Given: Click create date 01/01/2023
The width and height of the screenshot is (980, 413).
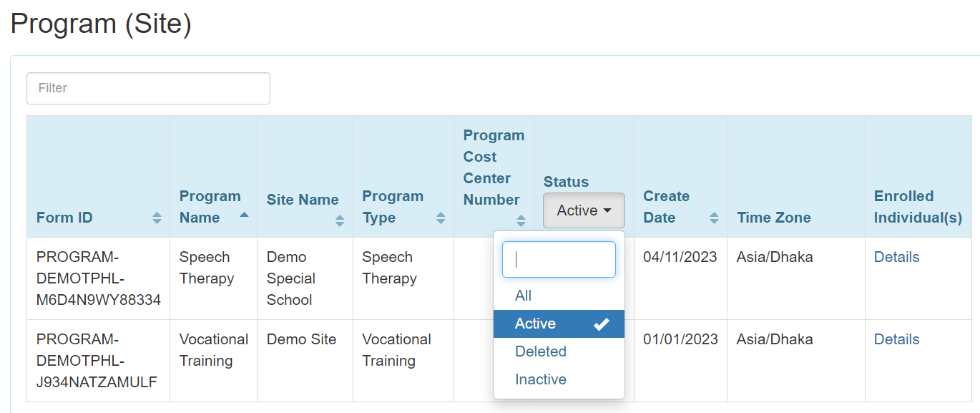Looking at the screenshot, I should coord(680,339).
